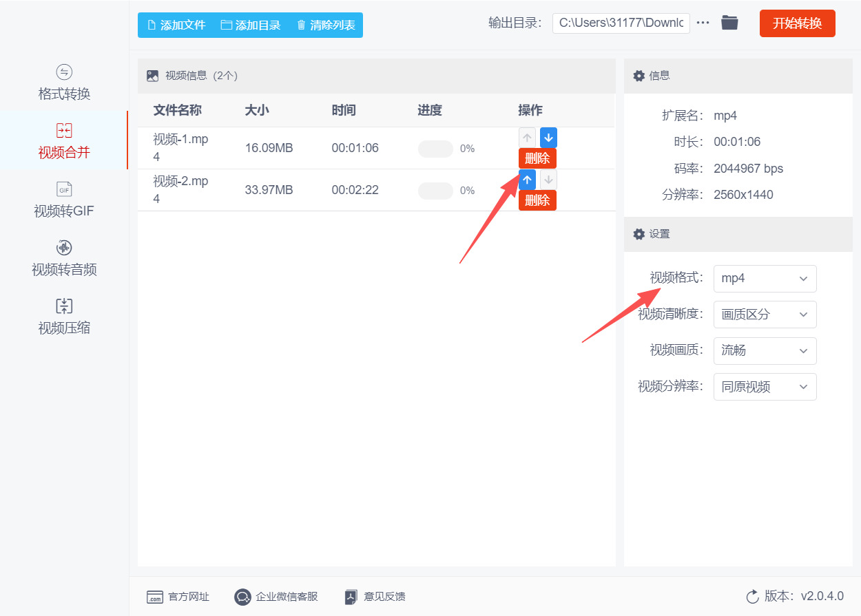Click 添加目录 in the toolbar
This screenshot has height=616, width=861.
[x=251, y=25]
